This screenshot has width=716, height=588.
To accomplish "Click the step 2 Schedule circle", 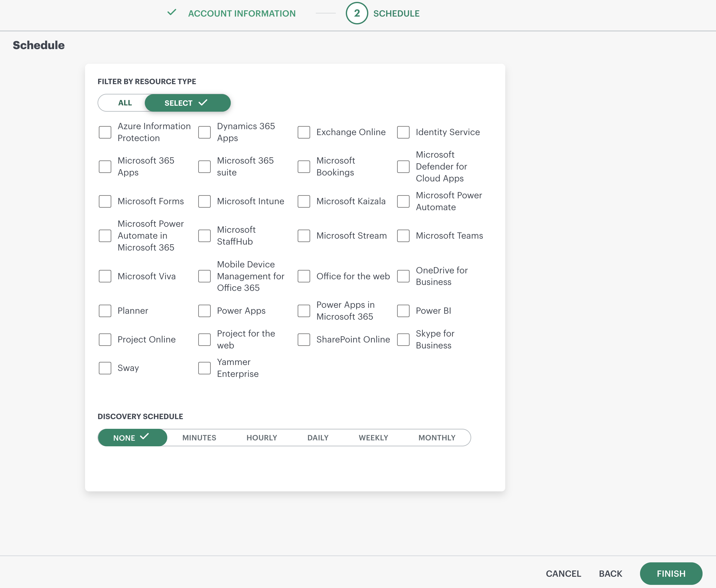I will click(356, 13).
